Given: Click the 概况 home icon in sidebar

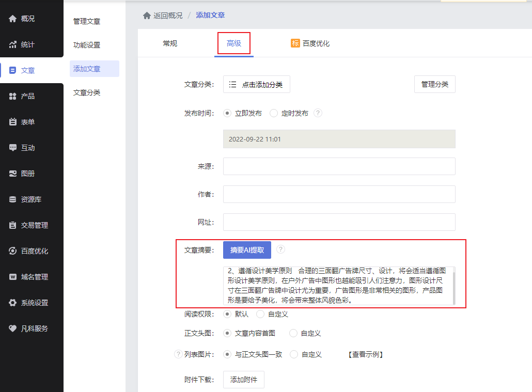Looking at the screenshot, I should (12, 19).
